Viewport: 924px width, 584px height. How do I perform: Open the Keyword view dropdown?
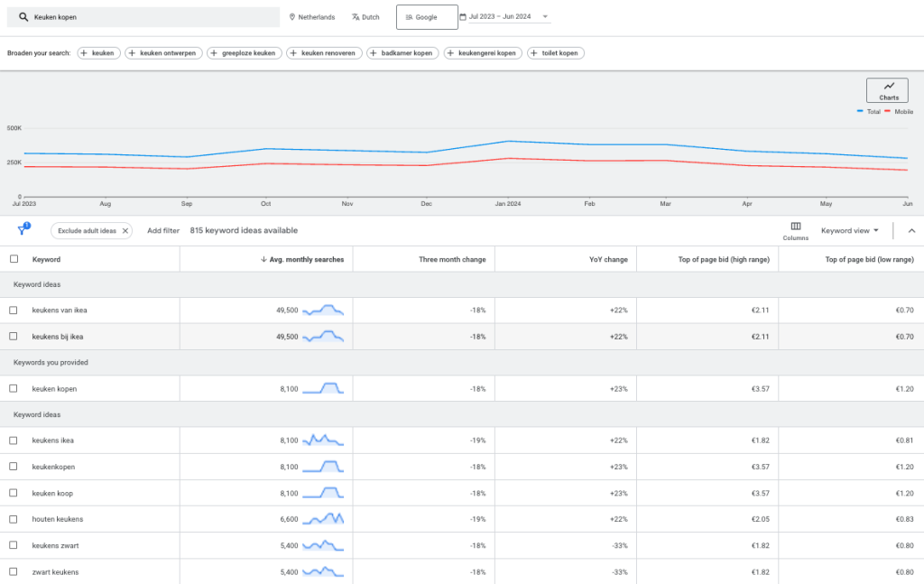pos(849,230)
